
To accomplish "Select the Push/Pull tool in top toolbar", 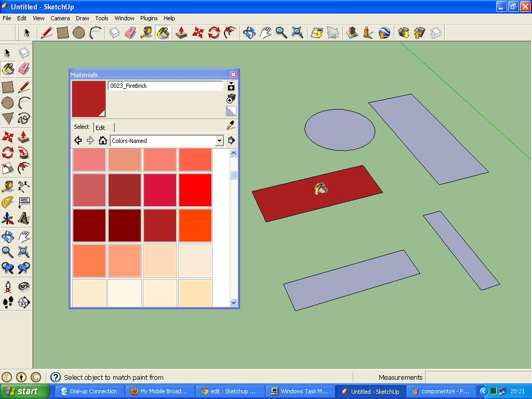I will [x=181, y=33].
